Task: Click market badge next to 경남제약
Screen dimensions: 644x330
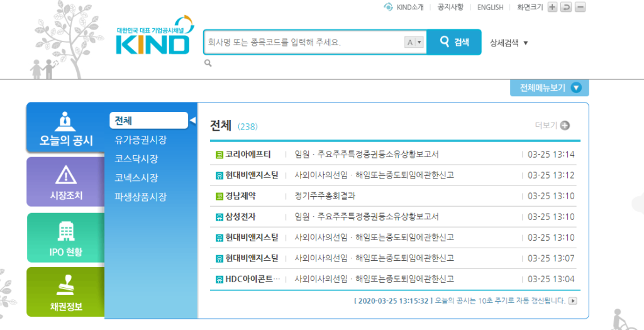Action: 219,196
